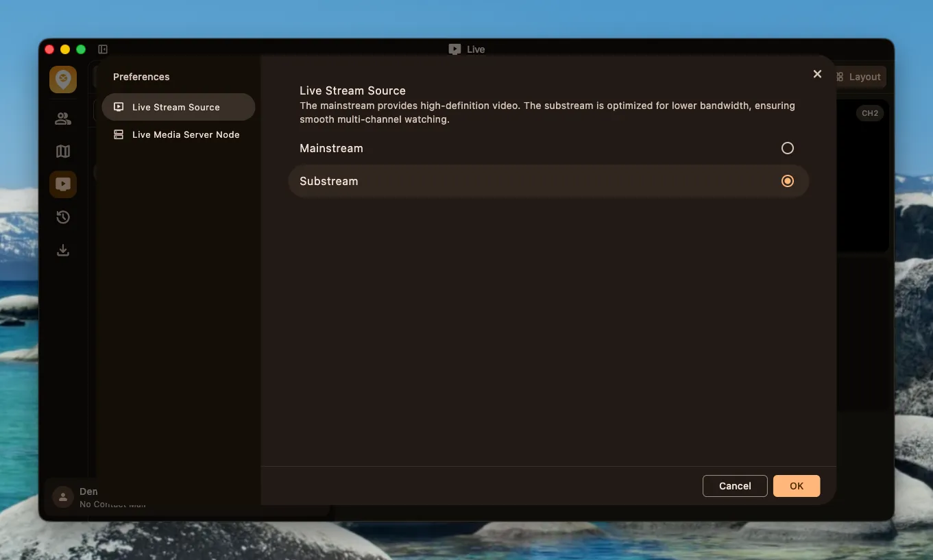Confirm preferences with the OK button

point(797,486)
